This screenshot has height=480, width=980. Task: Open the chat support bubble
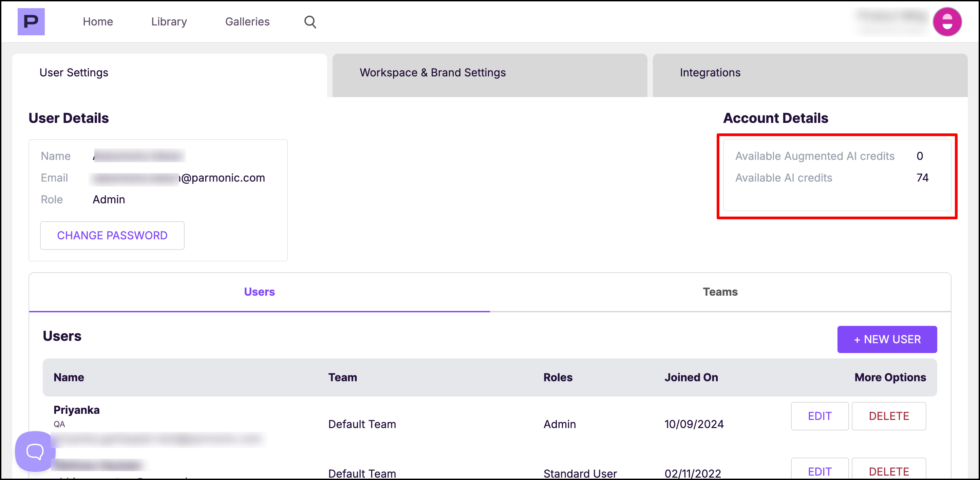pos(35,451)
